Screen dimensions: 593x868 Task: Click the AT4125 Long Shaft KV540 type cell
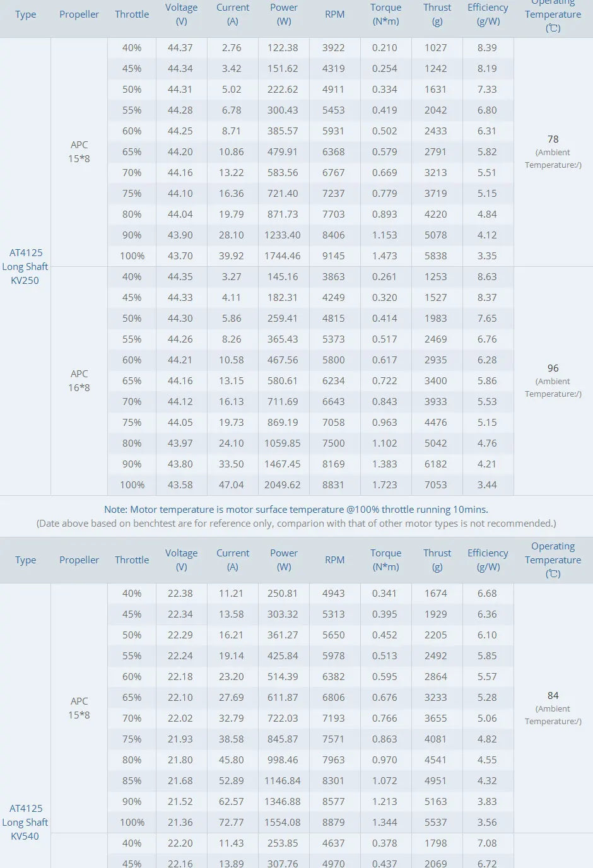25,822
